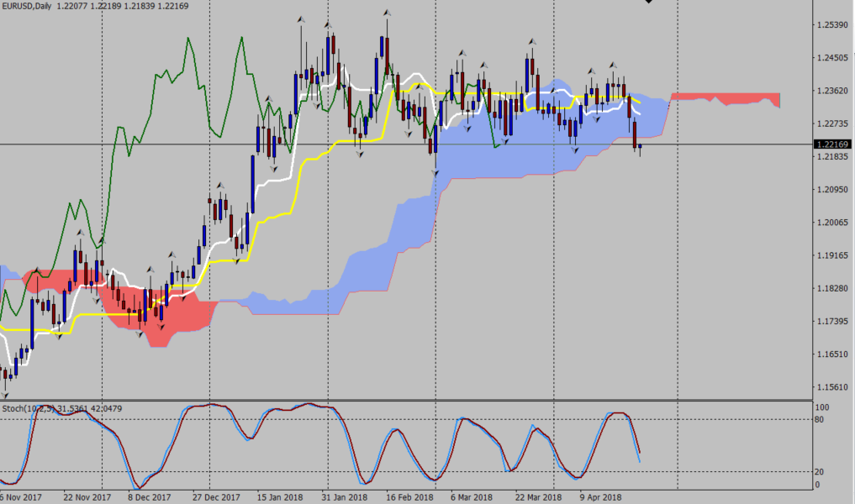Click the 1.16510 price axis label
Screen dimensions: 855x504
[x=832, y=354]
